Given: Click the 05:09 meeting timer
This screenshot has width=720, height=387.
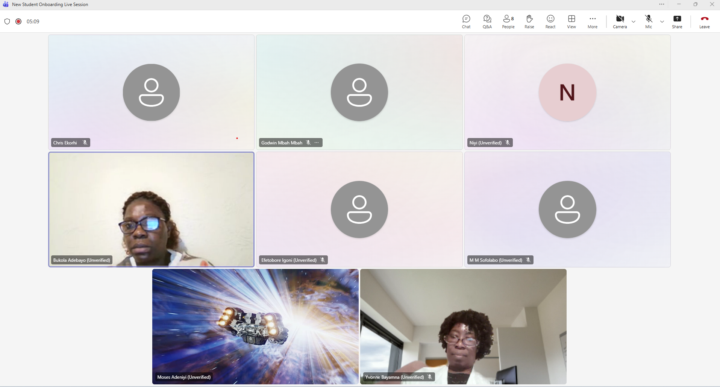Looking at the screenshot, I should point(33,22).
